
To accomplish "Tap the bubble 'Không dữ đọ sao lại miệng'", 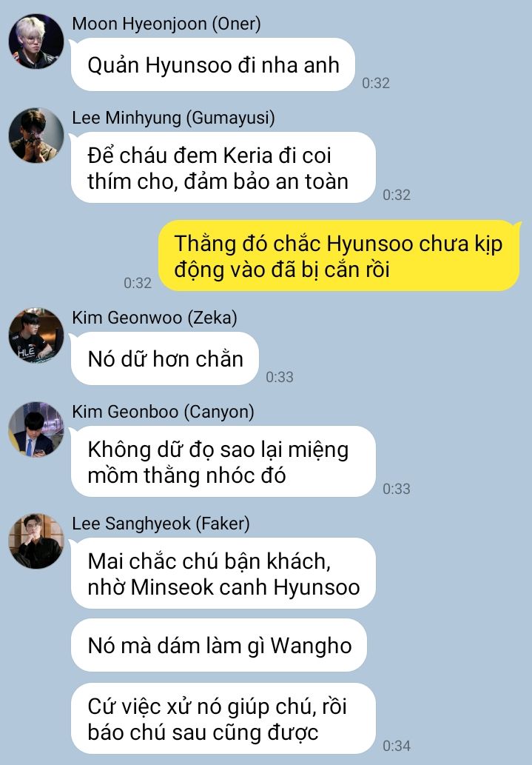I will pyautogui.click(x=223, y=461).
